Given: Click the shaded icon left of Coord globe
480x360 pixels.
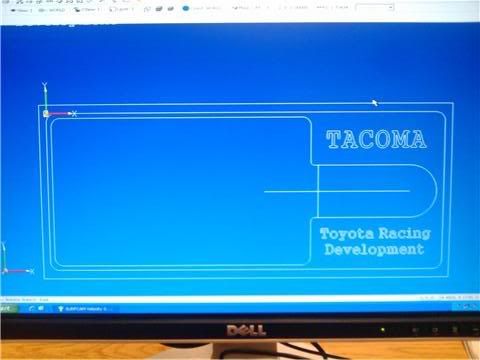Looking at the screenshot, I should tap(171, 9).
